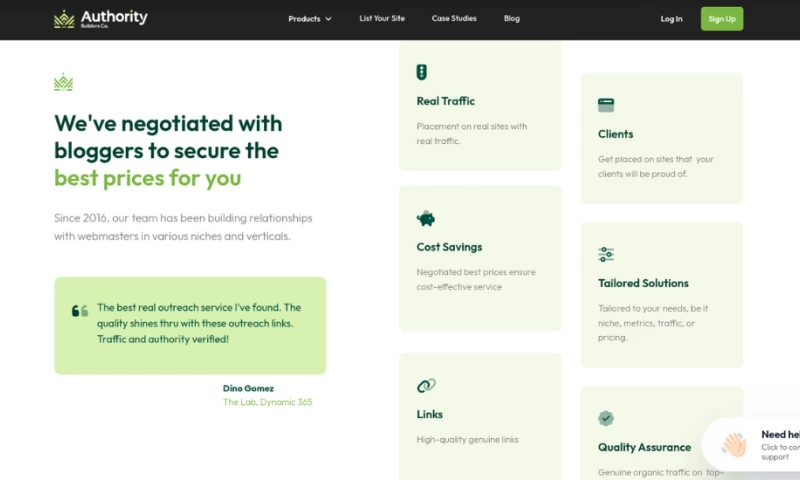Click the Authority Builders crown logo
This screenshot has width=800, height=480.
point(65,19)
